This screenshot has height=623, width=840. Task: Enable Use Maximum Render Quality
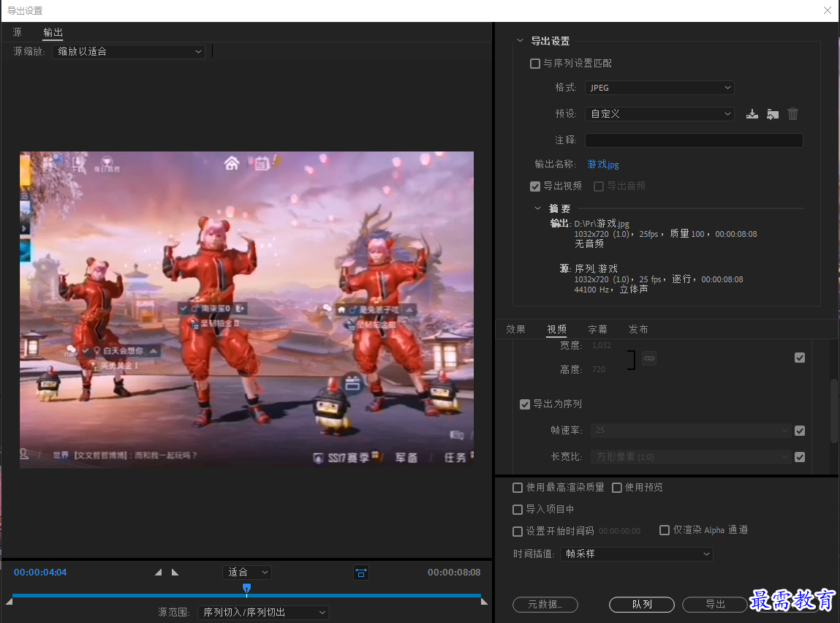coord(518,488)
